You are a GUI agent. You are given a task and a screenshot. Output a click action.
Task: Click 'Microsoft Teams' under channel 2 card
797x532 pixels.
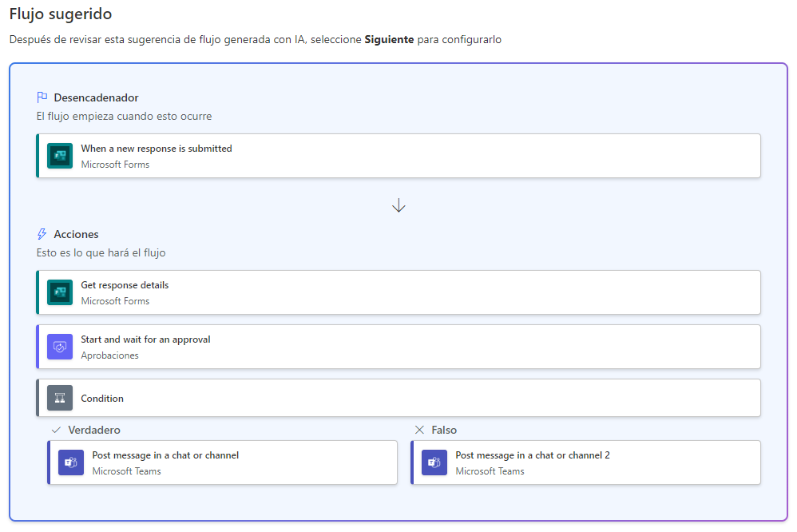pos(490,471)
